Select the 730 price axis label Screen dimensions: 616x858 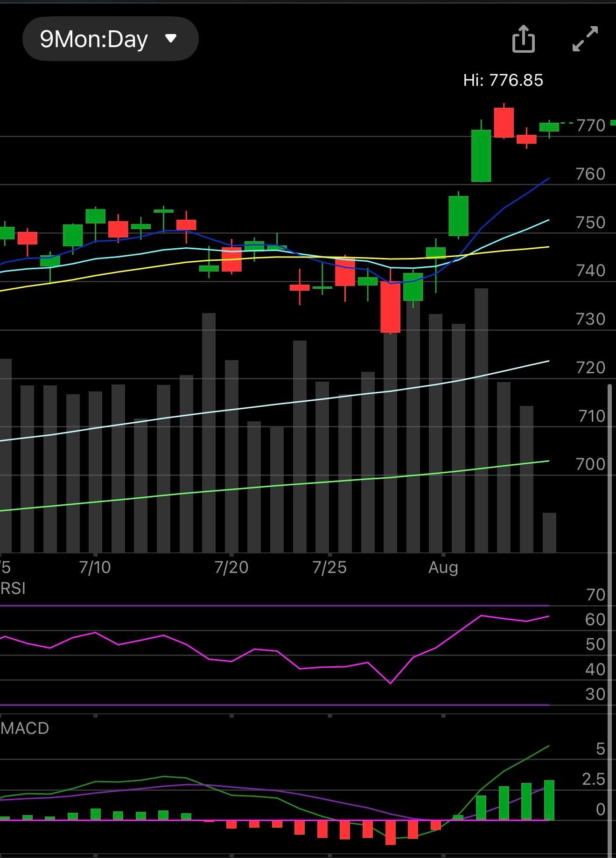591,319
